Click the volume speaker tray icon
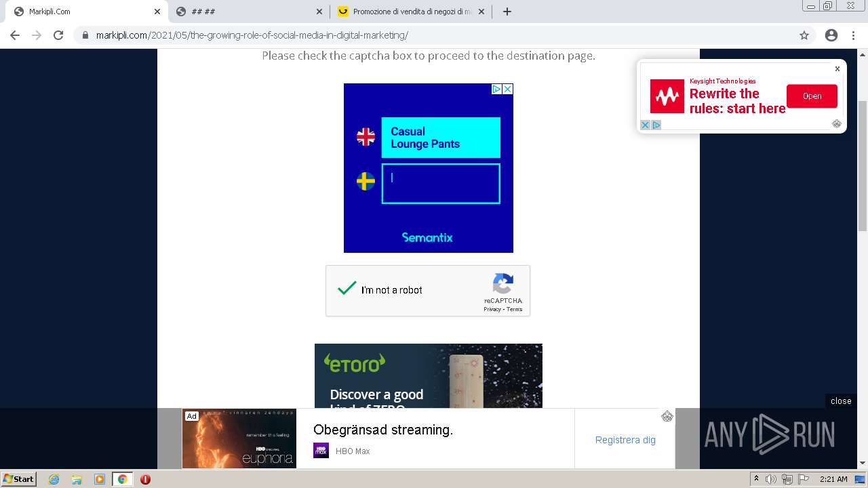The height and width of the screenshot is (488, 868). point(771,479)
